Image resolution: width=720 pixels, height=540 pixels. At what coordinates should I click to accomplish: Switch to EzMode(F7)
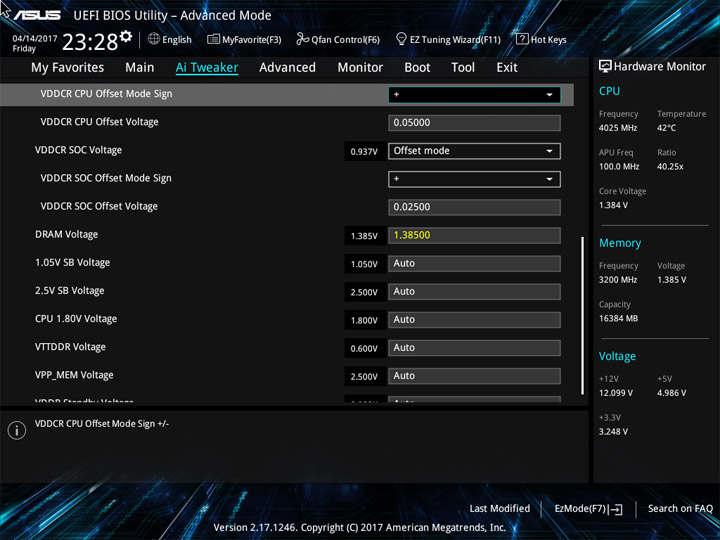588,509
